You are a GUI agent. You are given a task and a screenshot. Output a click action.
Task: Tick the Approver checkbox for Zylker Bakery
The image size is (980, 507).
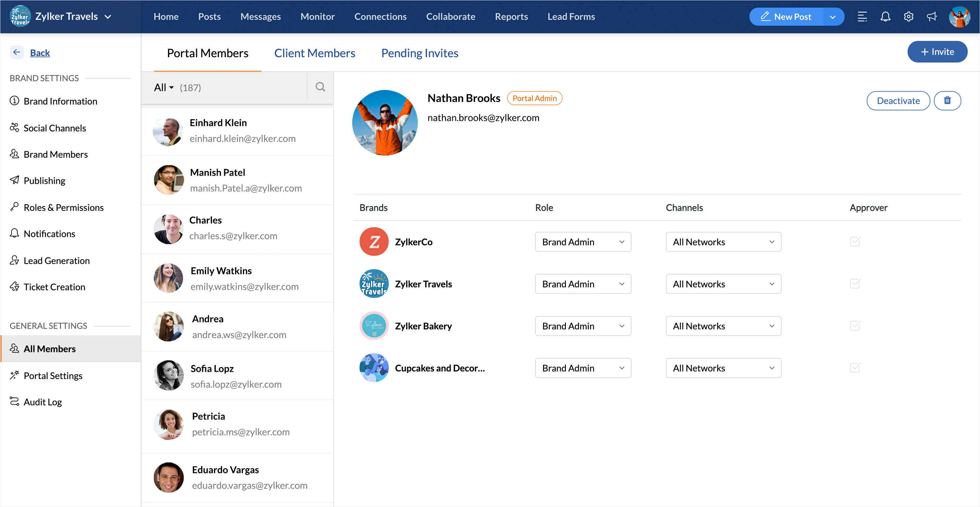tap(855, 326)
